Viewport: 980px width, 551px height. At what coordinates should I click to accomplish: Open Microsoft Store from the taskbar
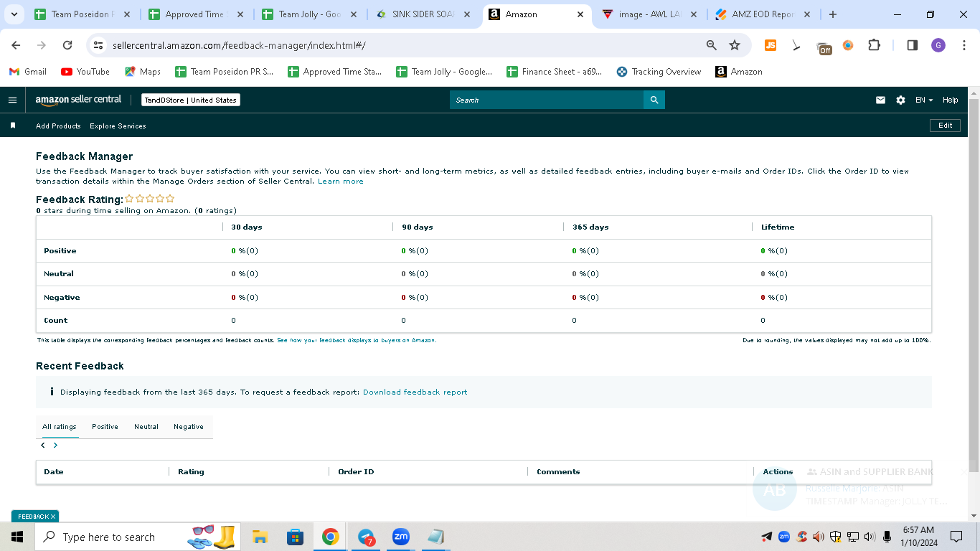(295, 537)
